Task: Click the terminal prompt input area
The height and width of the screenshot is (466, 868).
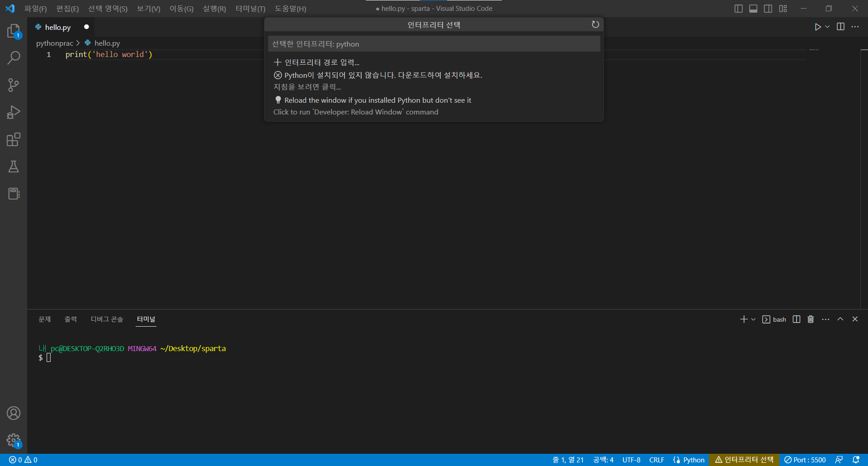Action: tap(48, 358)
